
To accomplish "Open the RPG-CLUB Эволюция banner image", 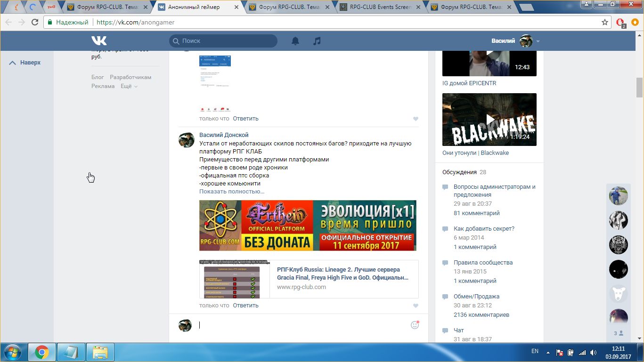I will [308, 225].
